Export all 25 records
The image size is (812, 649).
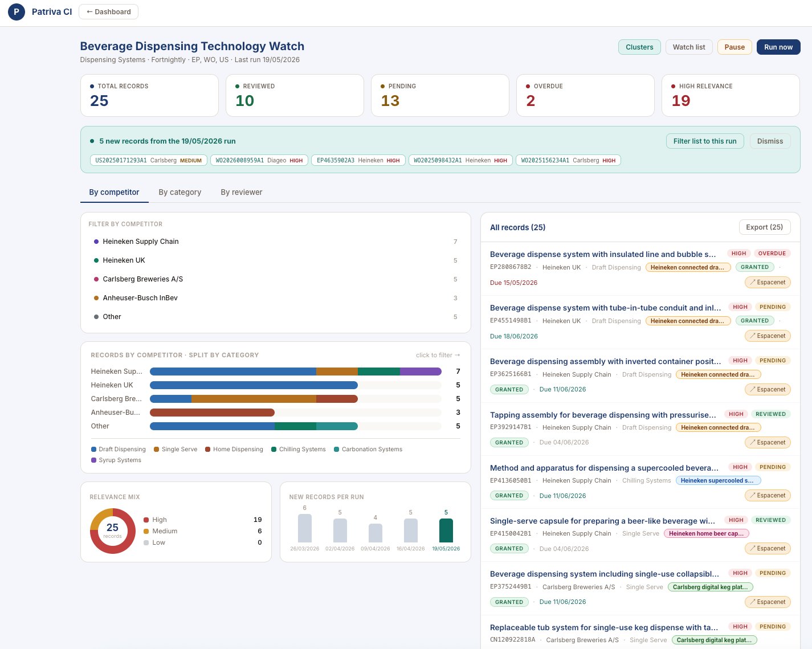click(765, 227)
